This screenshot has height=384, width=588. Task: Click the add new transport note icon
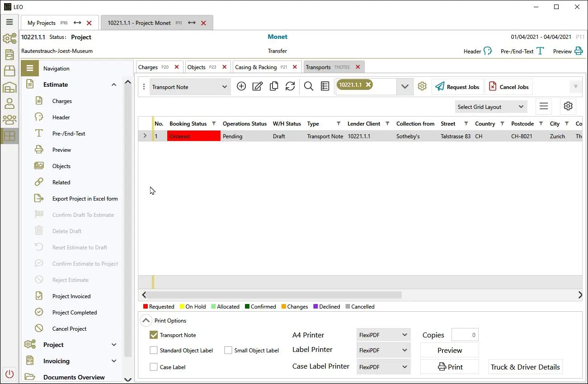tap(241, 86)
